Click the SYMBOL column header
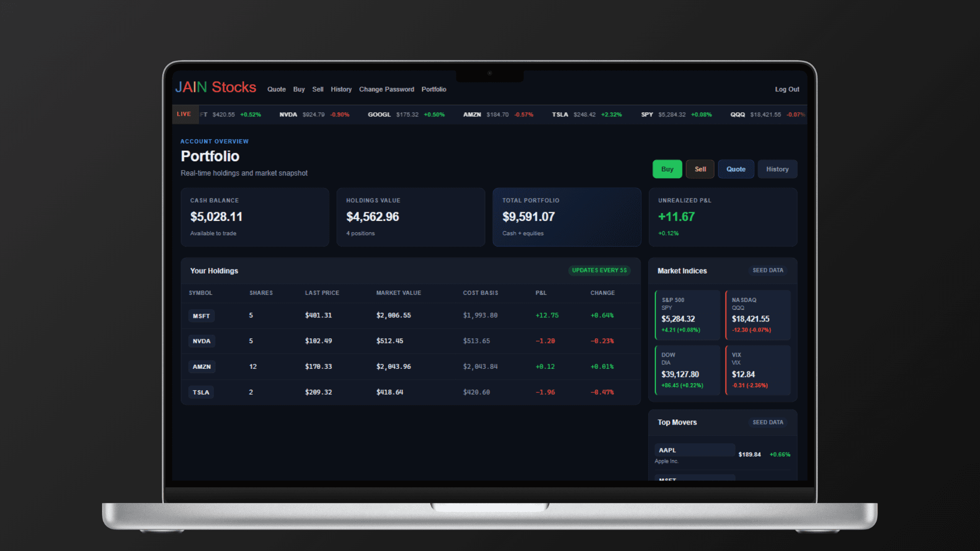 click(201, 293)
